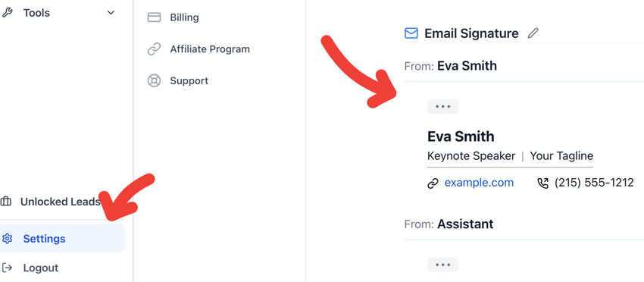Click the Tools wrench icon
The image size is (644, 282).
[x=7, y=13]
